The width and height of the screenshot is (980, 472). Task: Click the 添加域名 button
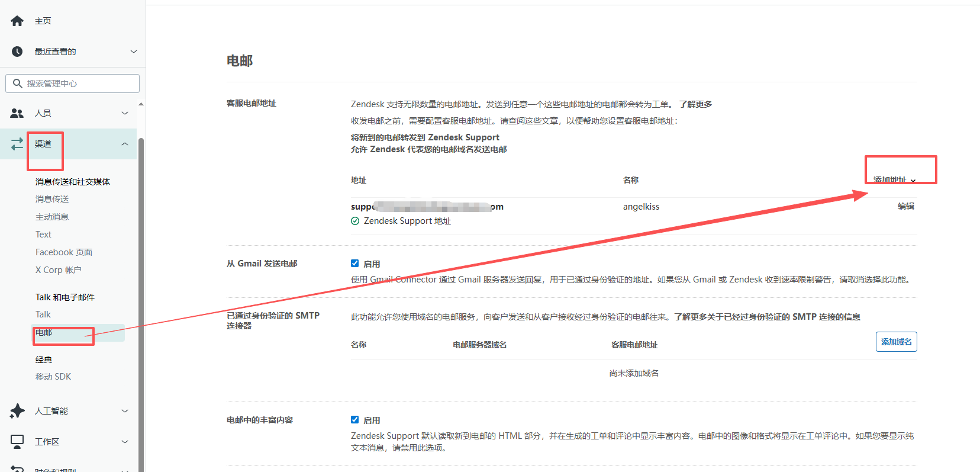point(896,342)
